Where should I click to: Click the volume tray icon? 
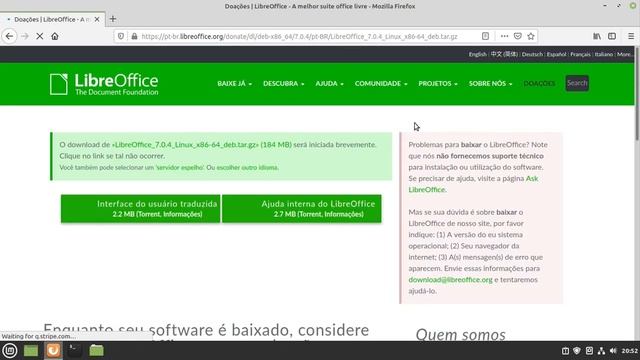pos(613,351)
